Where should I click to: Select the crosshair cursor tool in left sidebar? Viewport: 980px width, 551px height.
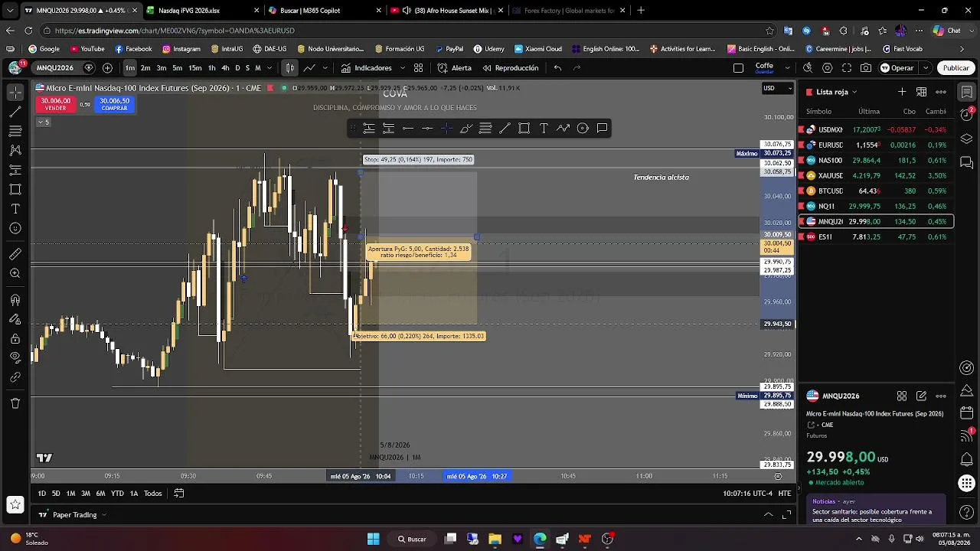pos(15,92)
